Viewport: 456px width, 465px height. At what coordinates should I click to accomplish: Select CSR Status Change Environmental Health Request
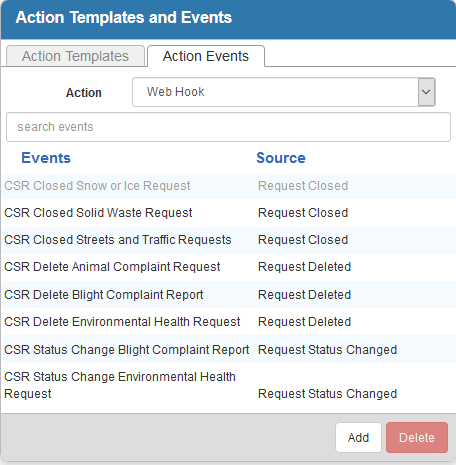tap(120, 385)
